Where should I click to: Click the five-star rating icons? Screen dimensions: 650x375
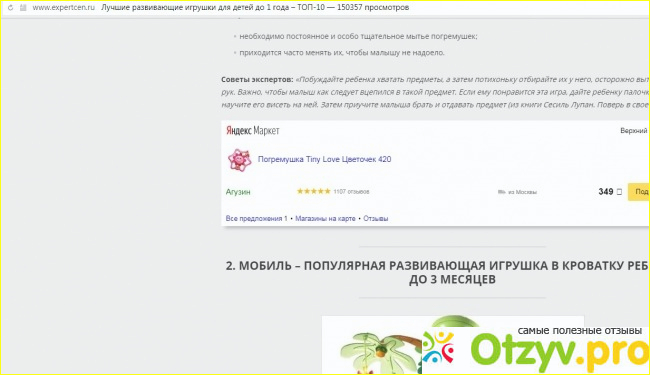pos(313,191)
